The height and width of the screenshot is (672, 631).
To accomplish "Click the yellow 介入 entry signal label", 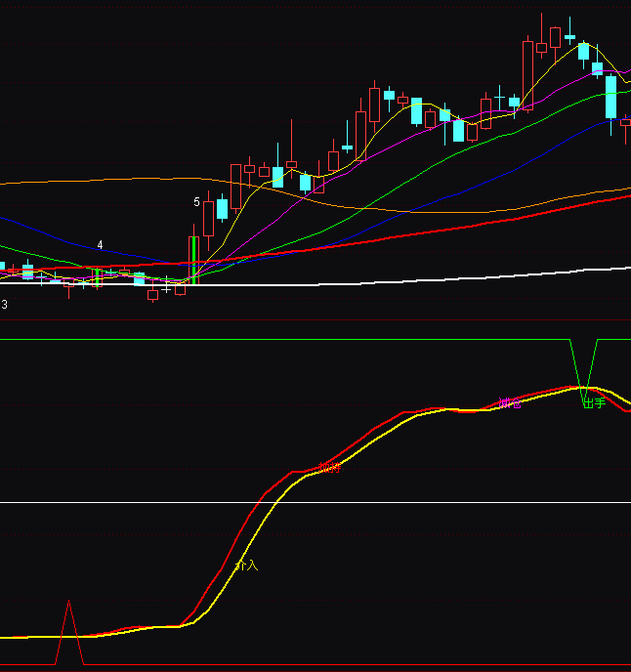I will point(246,566).
